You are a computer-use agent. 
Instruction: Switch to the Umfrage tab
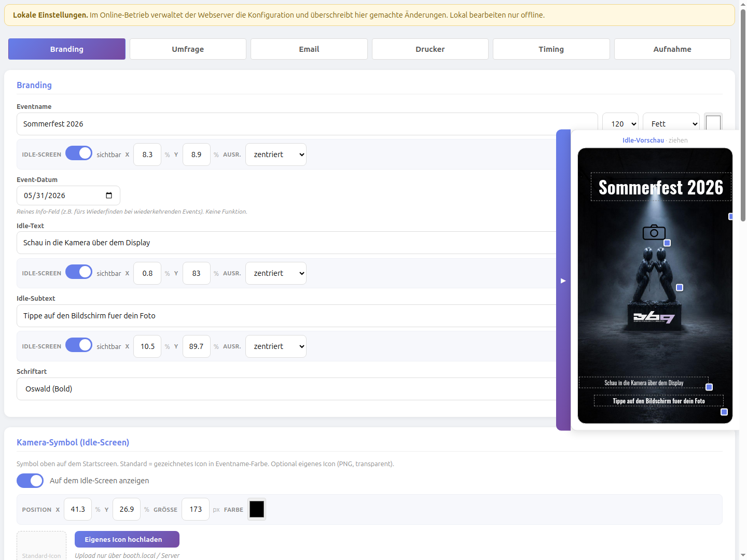[188, 49]
